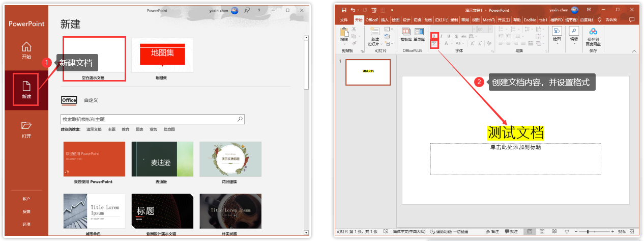Open the 开始 home page in left sidebar
644x241 pixels.
[x=26, y=50]
